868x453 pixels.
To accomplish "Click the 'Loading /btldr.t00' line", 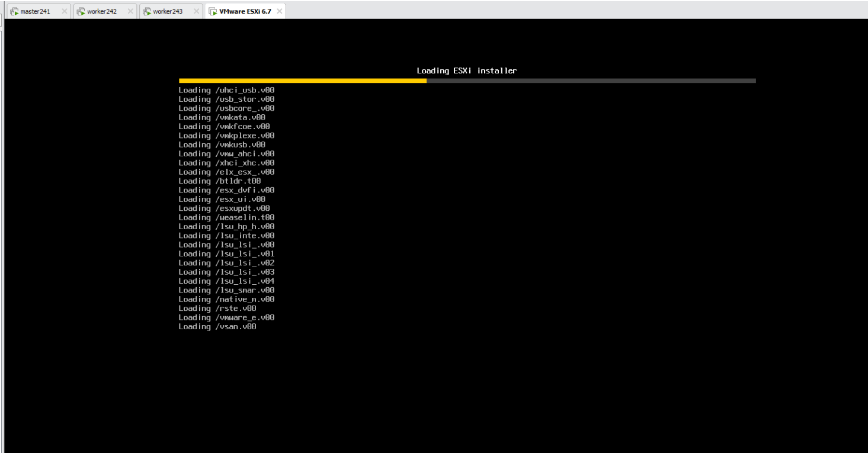I will pos(220,181).
